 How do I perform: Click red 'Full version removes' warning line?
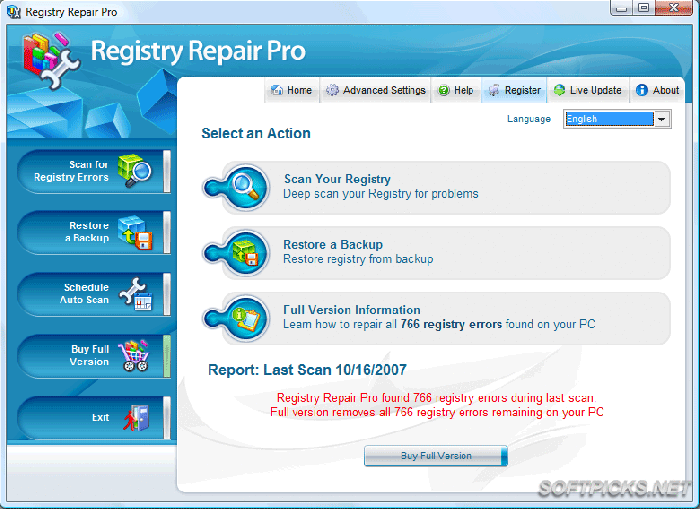coord(437,412)
